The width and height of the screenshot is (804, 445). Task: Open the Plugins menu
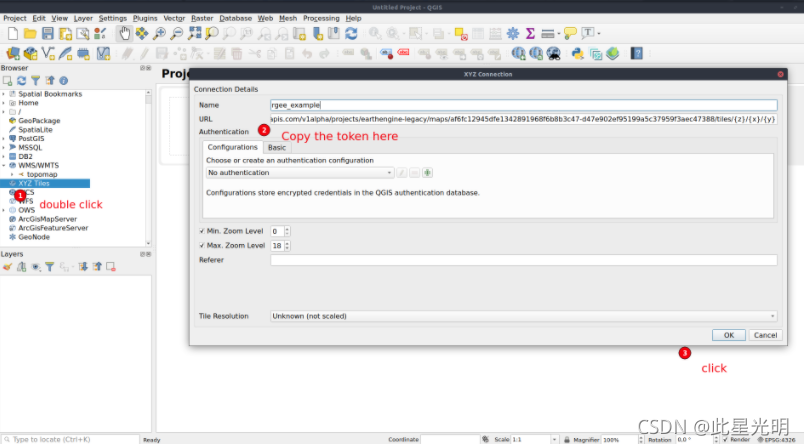point(145,18)
